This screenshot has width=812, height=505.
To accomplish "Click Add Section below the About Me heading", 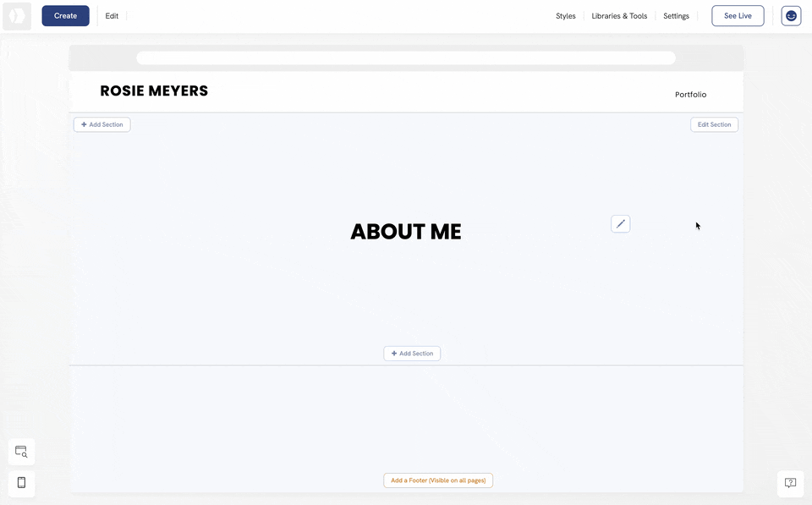I will coord(412,354).
